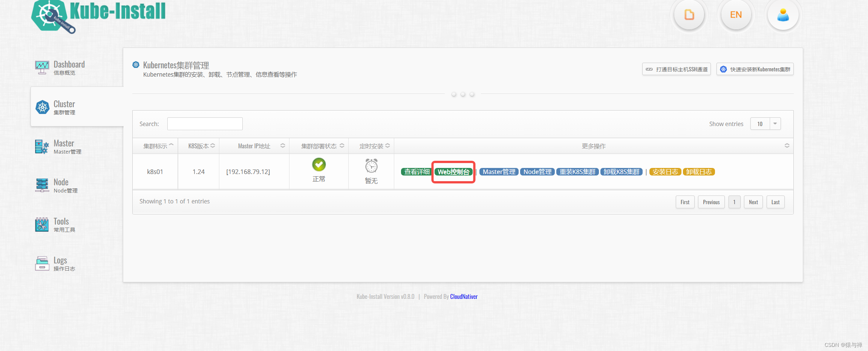Click 快速安装新Kubernetes集群 button
Screen dimensions: 868x351
click(755, 69)
